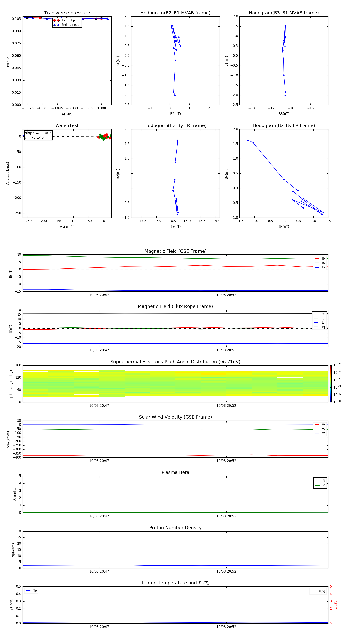This screenshot has width=351, height=644.
Task: Click the 'Bx(nT)' x-axis label
Action: click(x=284, y=227)
